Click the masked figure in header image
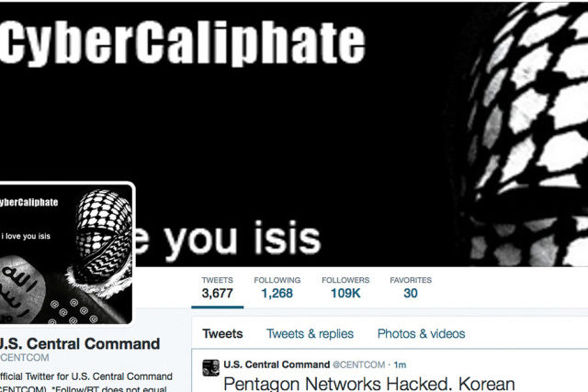Screen dimensions: 588x392 528,133
